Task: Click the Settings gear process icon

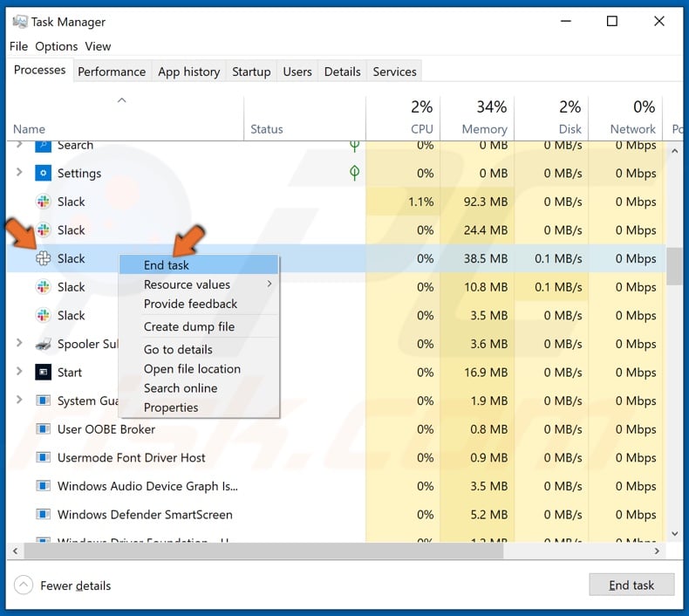Action: pyautogui.click(x=43, y=174)
